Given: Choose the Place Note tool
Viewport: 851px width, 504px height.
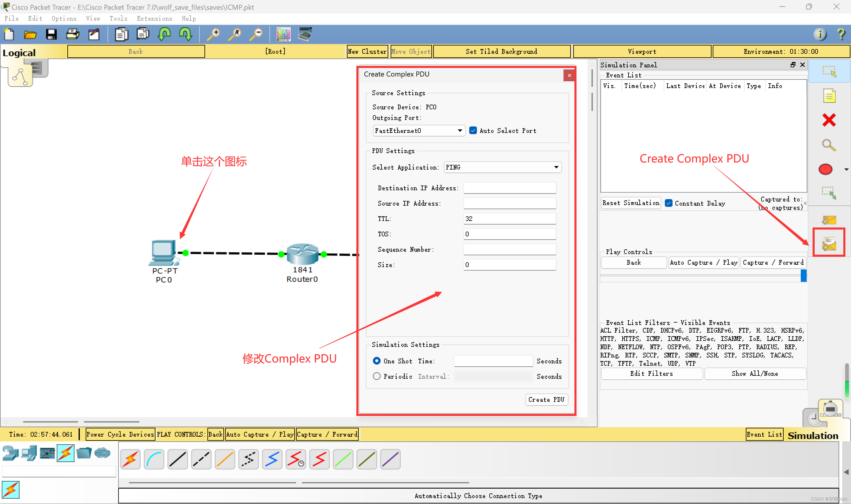Looking at the screenshot, I should coord(829,96).
